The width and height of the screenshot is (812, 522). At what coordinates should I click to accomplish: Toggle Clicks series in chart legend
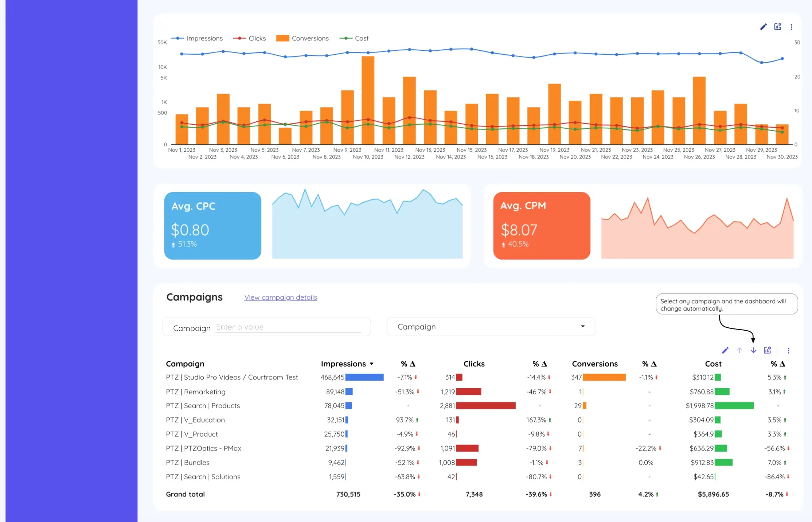click(x=249, y=38)
